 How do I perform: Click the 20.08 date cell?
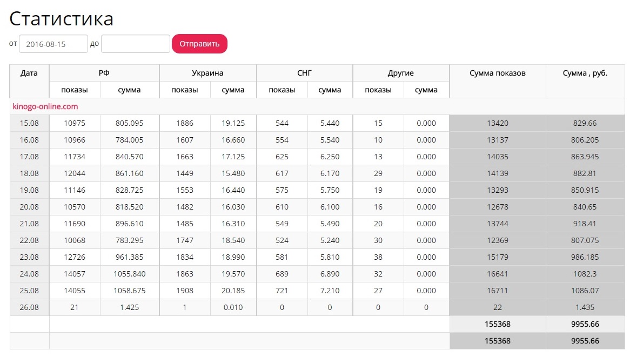tap(29, 207)
